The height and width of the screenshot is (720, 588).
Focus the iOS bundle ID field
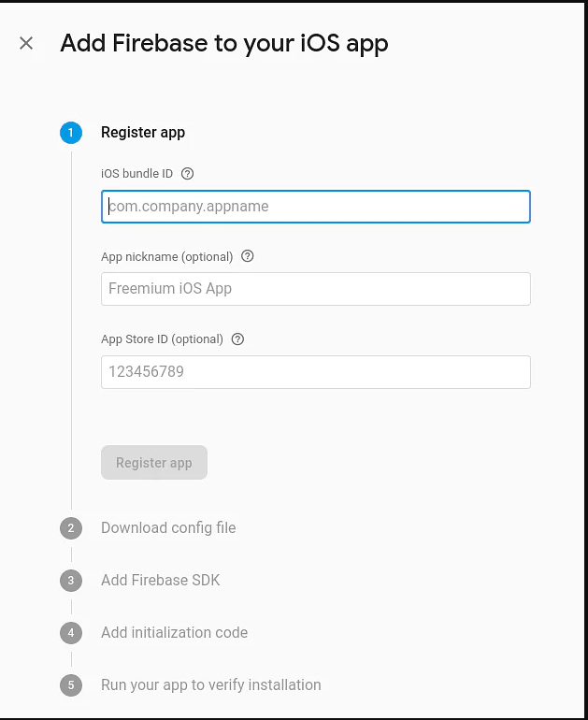pos(316,207)
